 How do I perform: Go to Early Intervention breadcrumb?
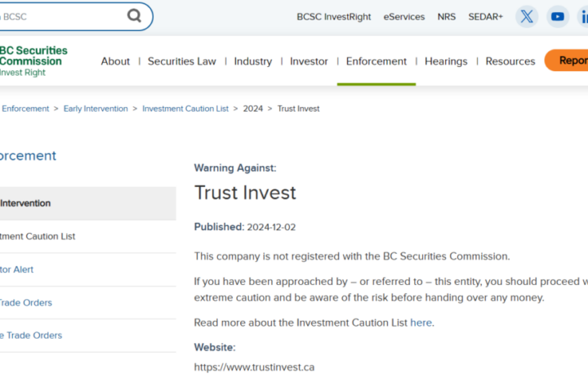tap(96, 109)
